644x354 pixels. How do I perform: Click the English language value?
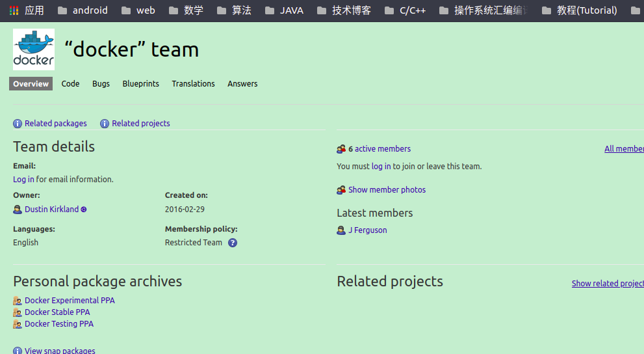click(25, 243)
